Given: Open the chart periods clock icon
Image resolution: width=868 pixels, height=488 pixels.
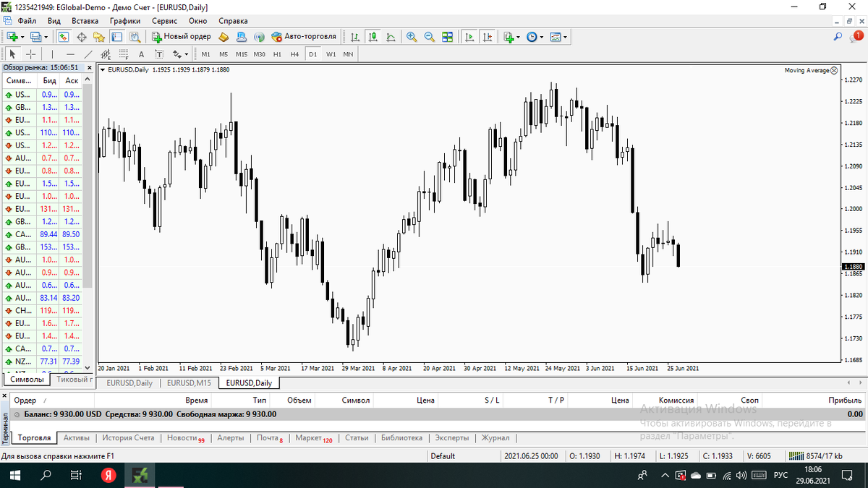Looking at the screenshot, I should coord(531,36).
